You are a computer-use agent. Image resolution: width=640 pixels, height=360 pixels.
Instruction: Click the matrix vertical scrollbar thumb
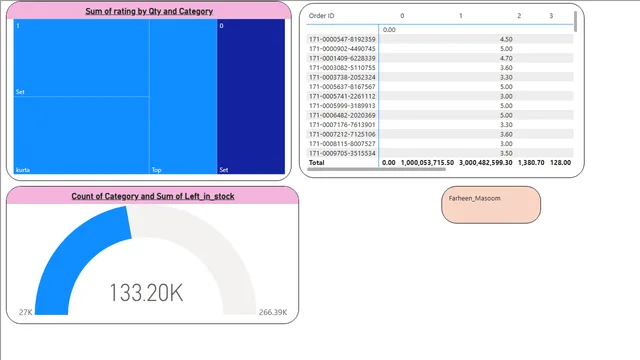pyautogui.click(x=576, y=22)
